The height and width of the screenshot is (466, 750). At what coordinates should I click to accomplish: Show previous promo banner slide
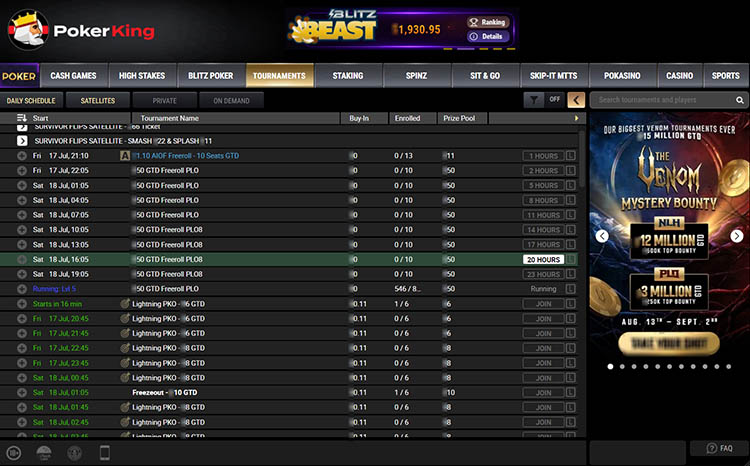tap(602, 236)
